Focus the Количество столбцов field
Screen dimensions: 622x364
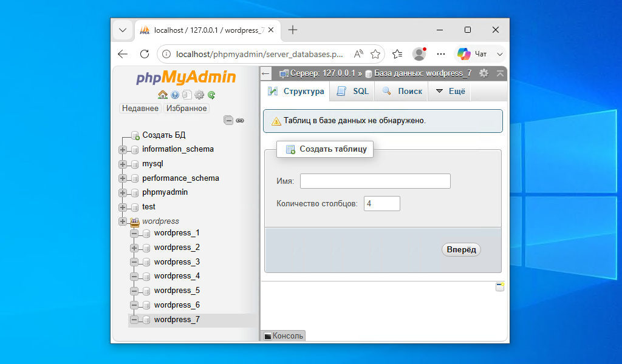point(381,204)
